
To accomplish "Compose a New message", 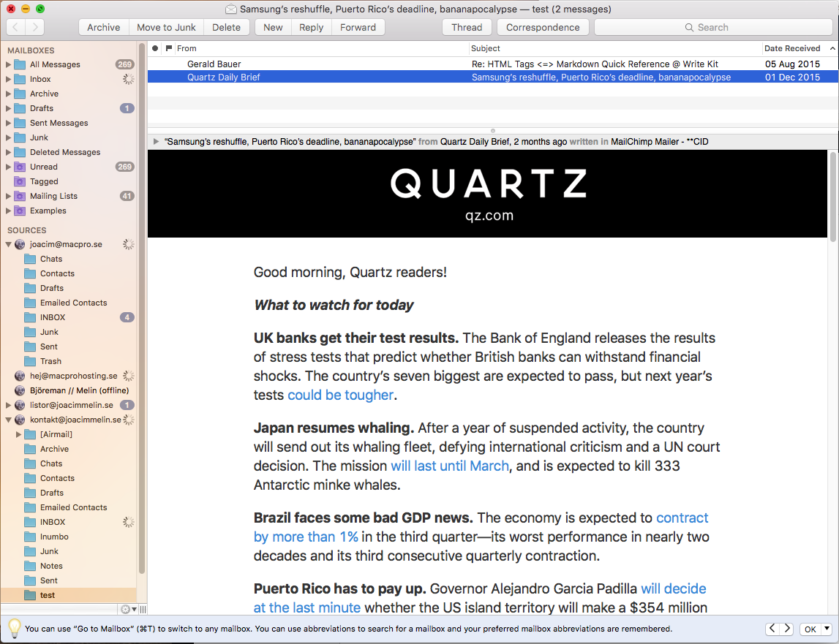I will (x=273, y=27).
